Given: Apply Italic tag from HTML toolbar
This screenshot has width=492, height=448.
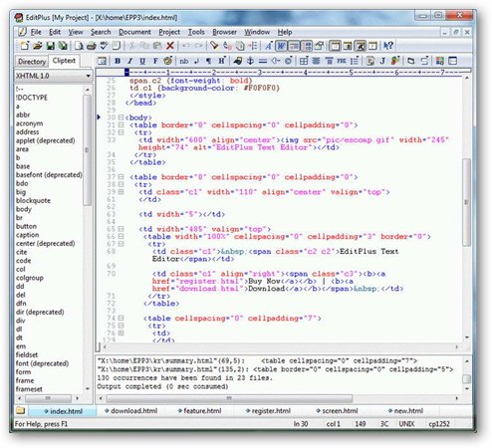Looking at the screenshot, I should tap(130, 61).
